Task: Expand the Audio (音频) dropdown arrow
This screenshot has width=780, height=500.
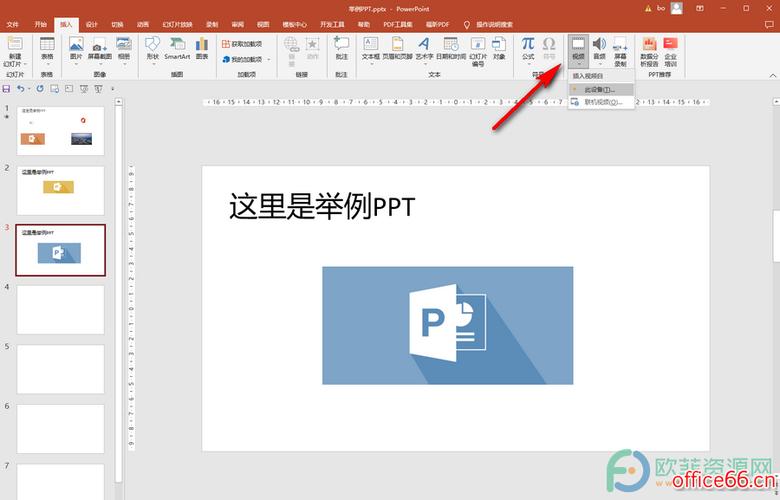Action: 599,64
